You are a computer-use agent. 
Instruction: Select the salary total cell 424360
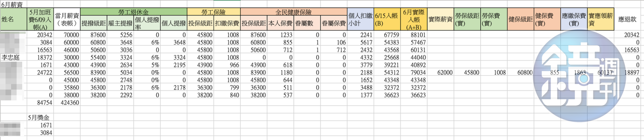click(x=67, y=103)
